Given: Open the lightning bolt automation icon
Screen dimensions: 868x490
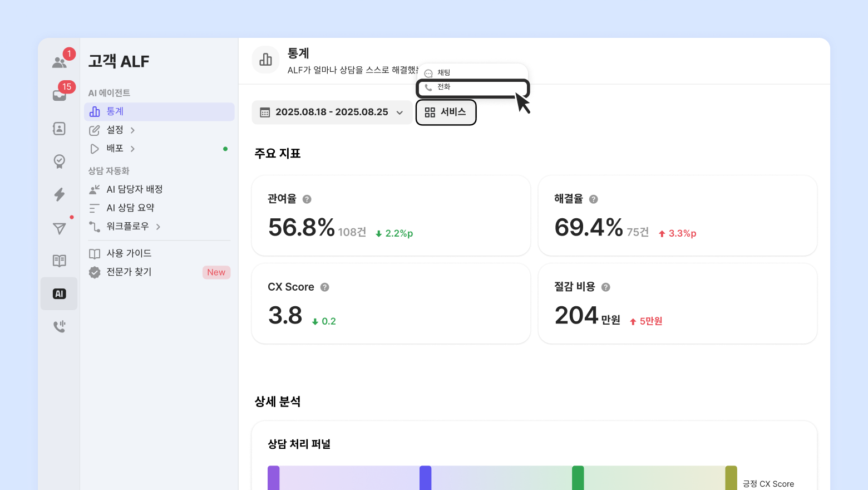Looking at the screenshot, I should 59,194.
